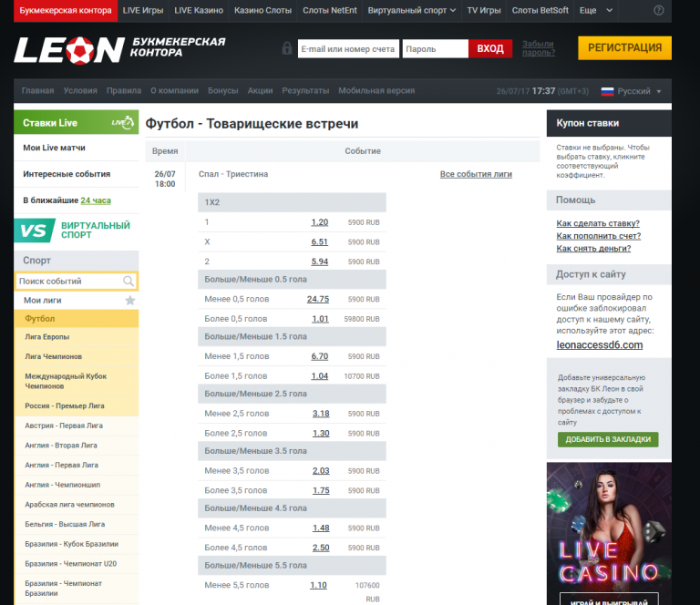Screen dimensions: 700x605
Task: Select odds 1.20 for outcome 1
Action: tap(319, 222)
